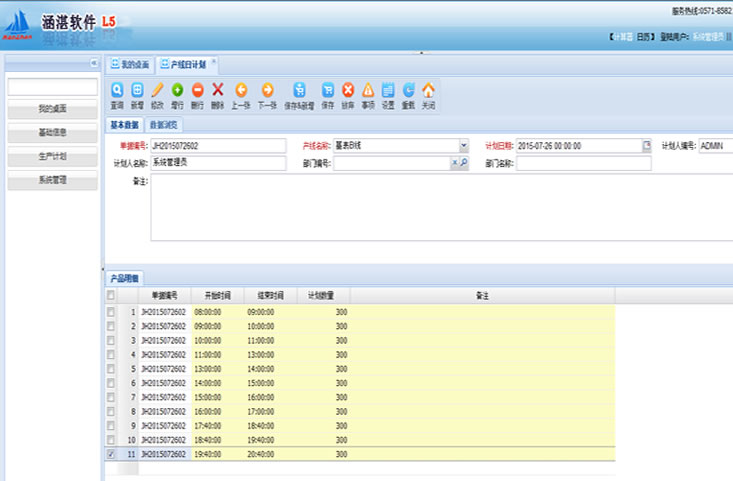
Task: Click the 修改 (edit) pencil icon
Action: (x=157, y=91)
